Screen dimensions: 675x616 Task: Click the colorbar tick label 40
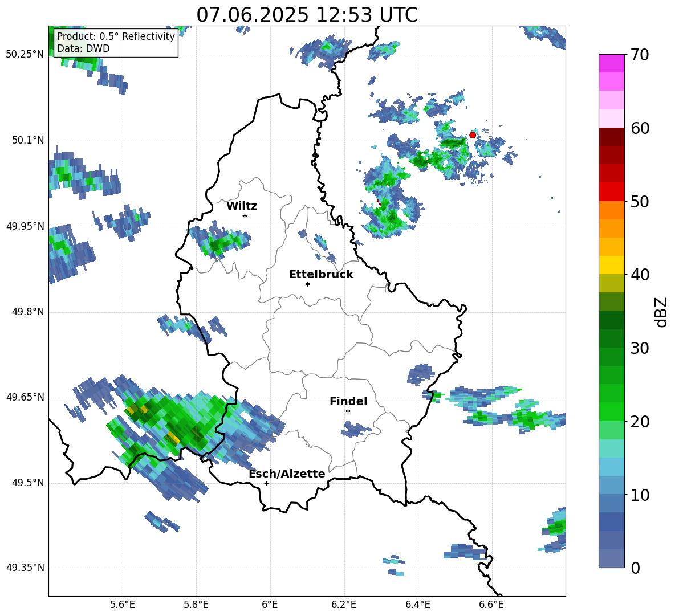(x=640, y=275)
